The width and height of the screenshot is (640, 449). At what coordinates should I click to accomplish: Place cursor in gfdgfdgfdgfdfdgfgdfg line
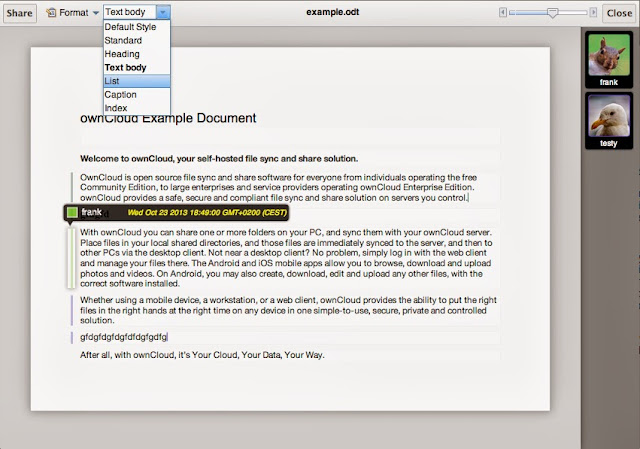pos(124,337)
